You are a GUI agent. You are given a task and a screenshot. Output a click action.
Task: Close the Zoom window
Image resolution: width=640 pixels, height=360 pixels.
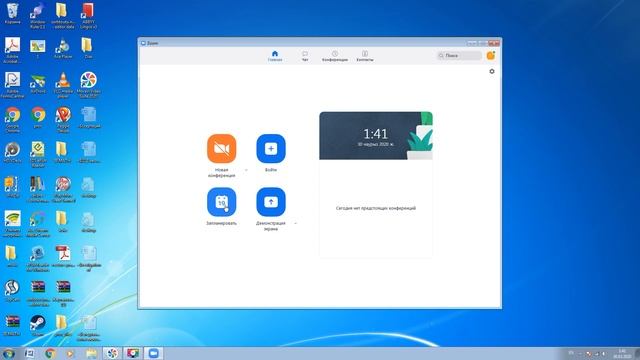tap(494, 43)
